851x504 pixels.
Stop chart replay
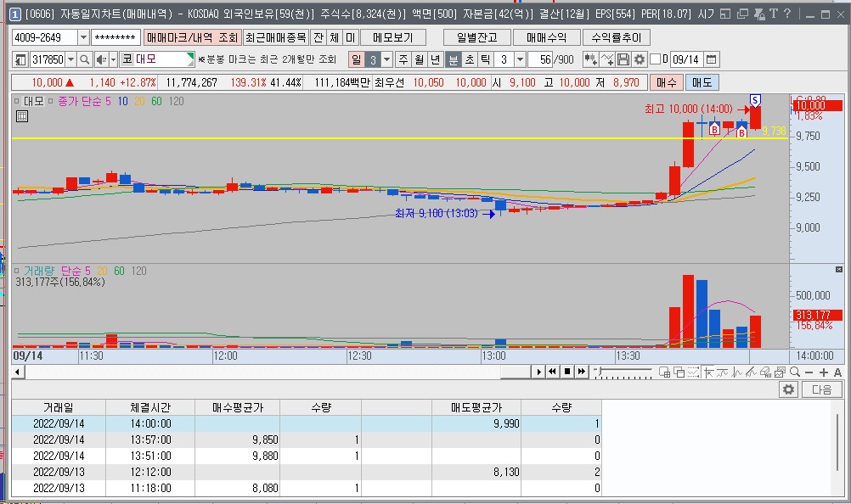pos(567,372)
